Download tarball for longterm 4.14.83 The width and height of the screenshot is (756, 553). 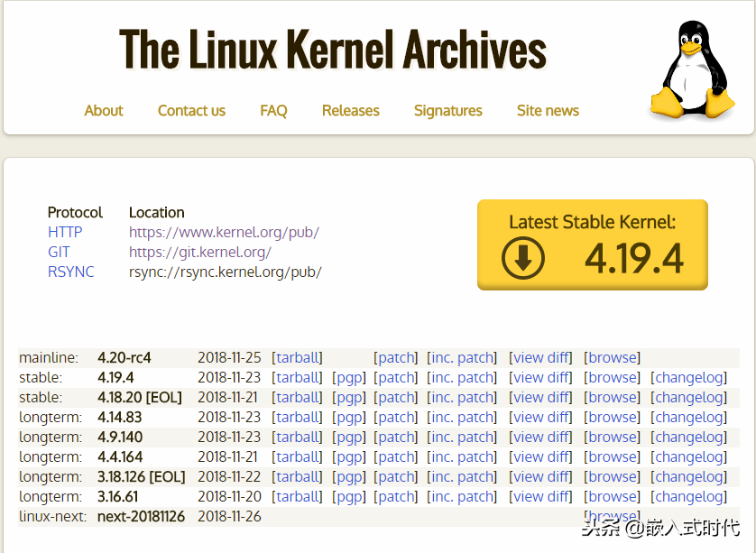tap(297, 417)
